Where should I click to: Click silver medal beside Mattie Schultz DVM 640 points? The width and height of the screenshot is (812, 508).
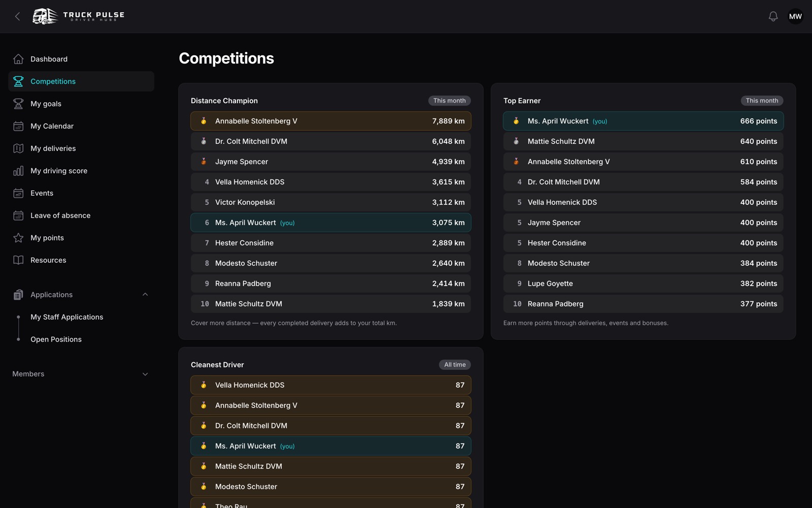coord(516,141)
